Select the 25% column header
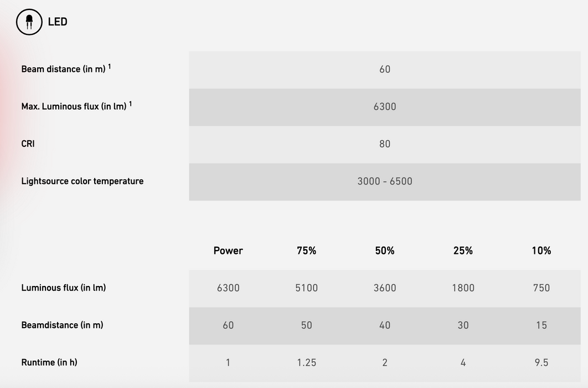588x388 pixels. coord(463,251)
